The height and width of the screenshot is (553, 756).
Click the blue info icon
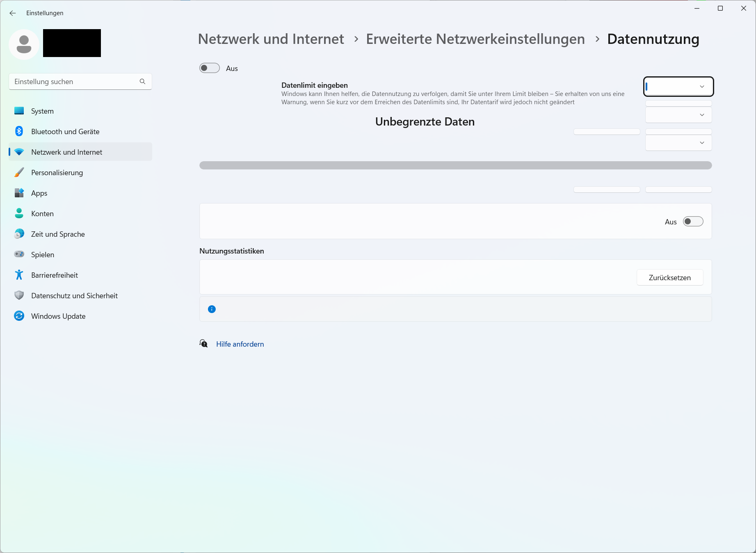pos(212,309)
